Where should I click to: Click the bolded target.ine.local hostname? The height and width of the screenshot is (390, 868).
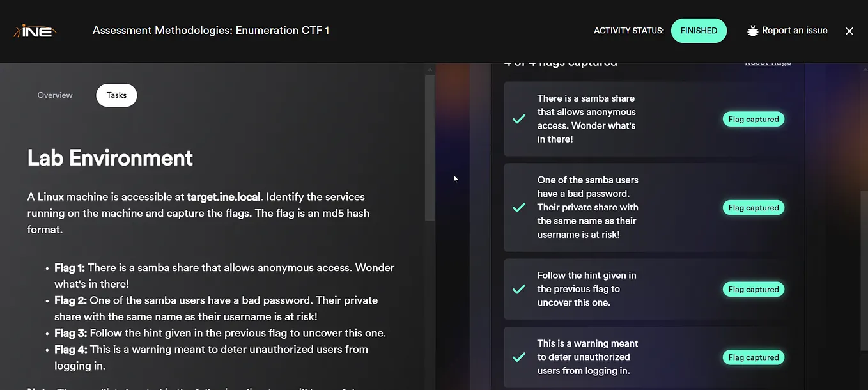[x=223, y=197]
